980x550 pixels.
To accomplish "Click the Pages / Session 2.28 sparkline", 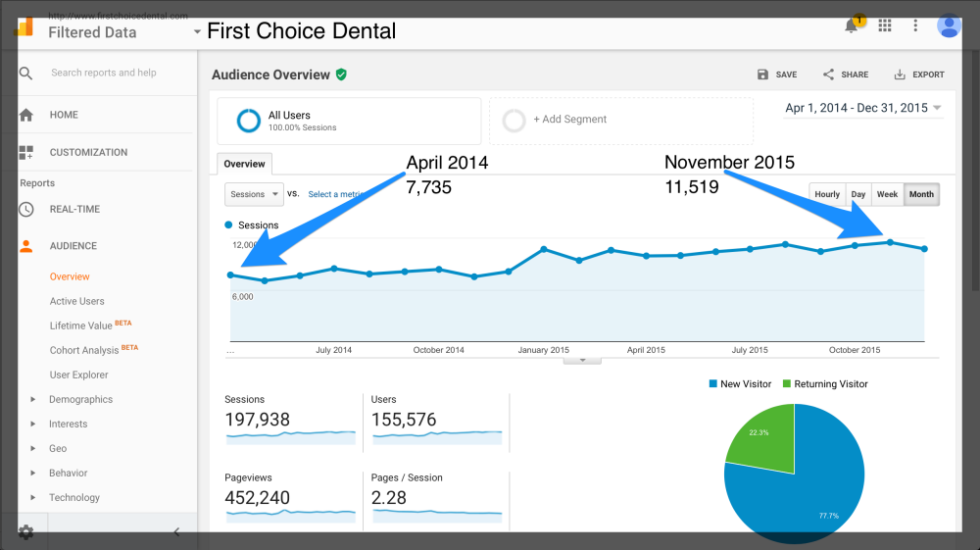I will [437, 516].
